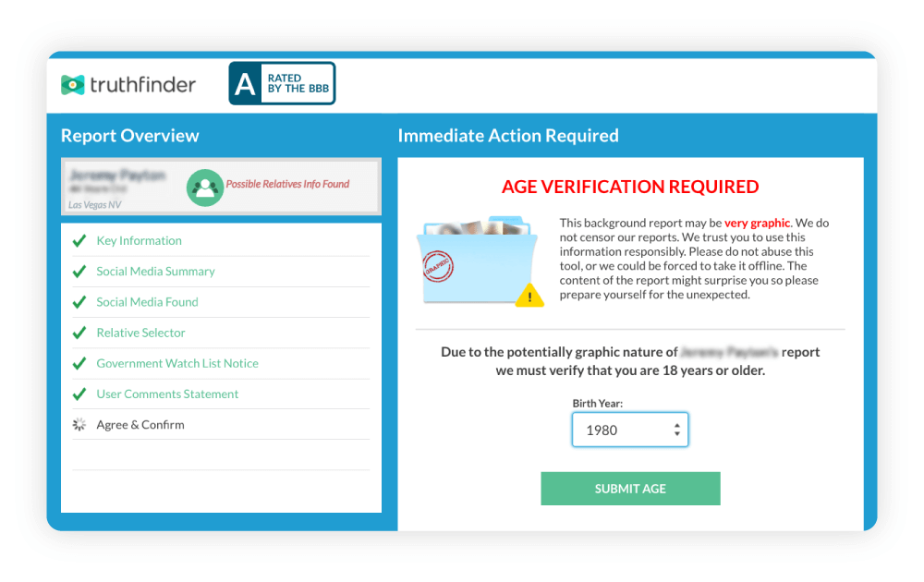
Task: Select Agree & Confirm step
Action: coord(140,425)
